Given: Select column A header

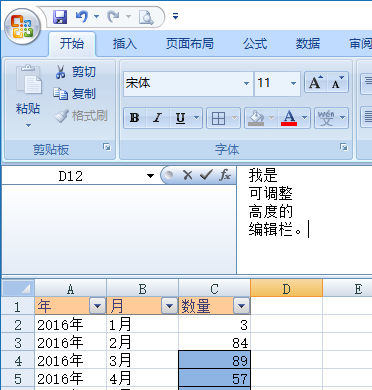Looking at the screenshot, I should coord(70,288).
